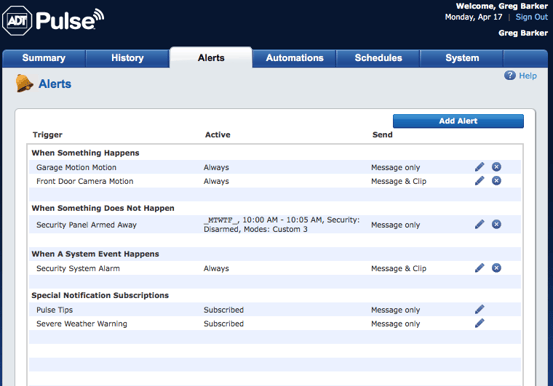The height and width of the screenshot is (386, 553).
Task: Delete the Security Panel Armed Away alert
Action: tap(496, 224)
